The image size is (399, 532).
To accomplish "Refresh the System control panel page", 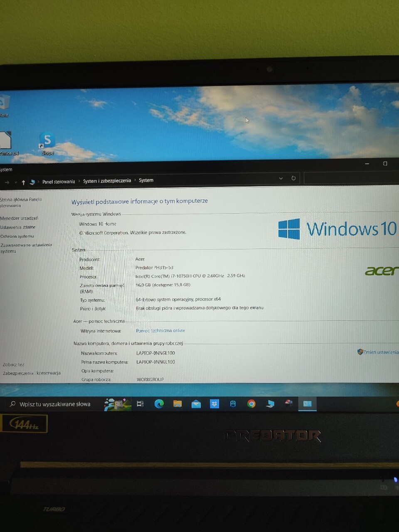I will coord(293,178).
